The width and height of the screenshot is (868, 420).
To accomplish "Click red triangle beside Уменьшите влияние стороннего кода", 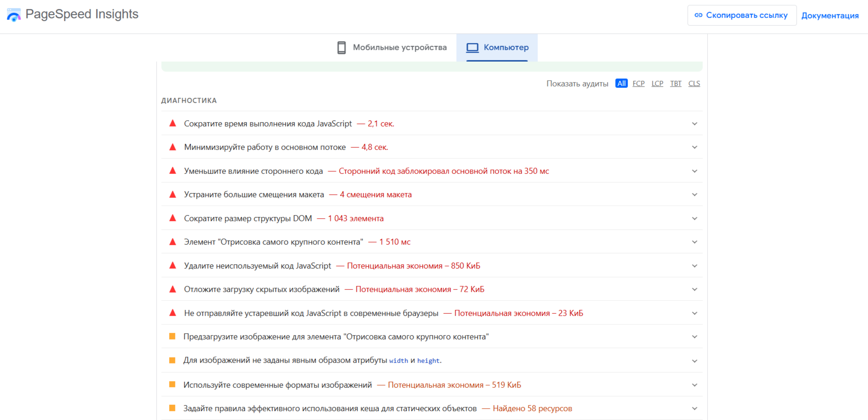I will point(173,171).
